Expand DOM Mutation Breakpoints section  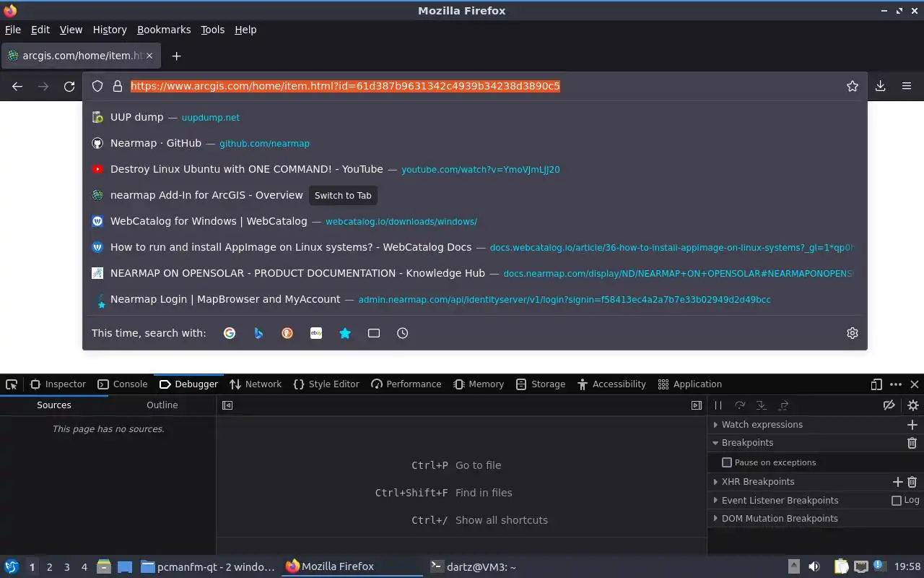[780, 519]
